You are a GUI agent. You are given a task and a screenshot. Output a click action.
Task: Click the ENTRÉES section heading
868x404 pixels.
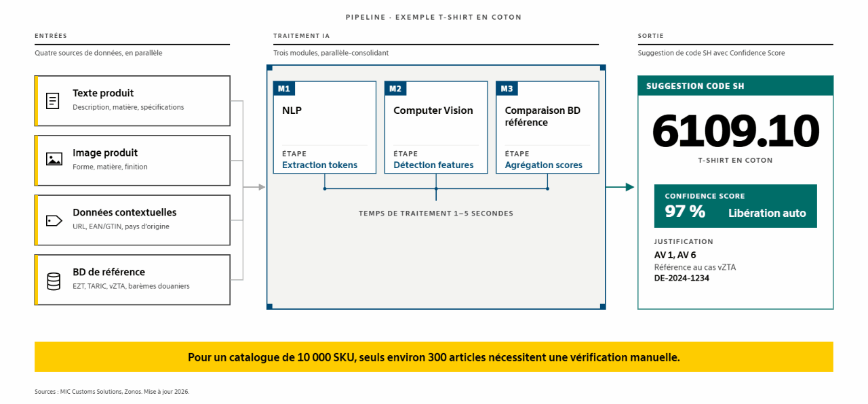coord(51,36)
